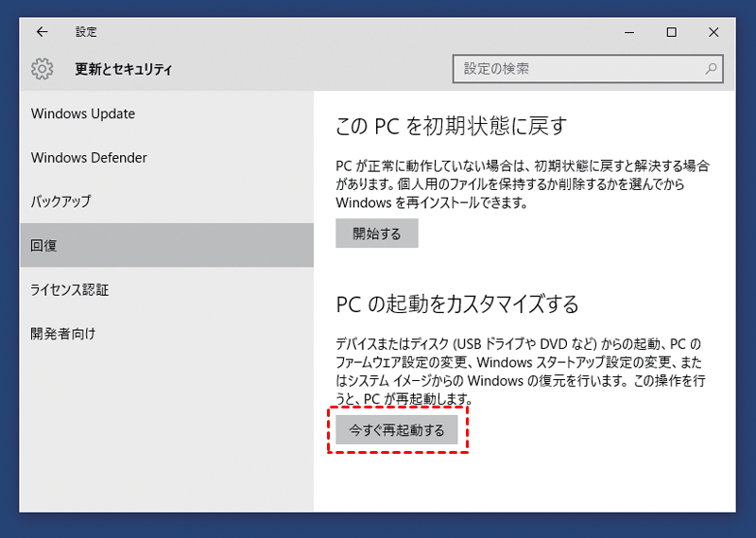Image resolution: width=756 pixels, height=538 pixels.
Task: Minimize the 設定 window
Action: click(x=629, y=31)
